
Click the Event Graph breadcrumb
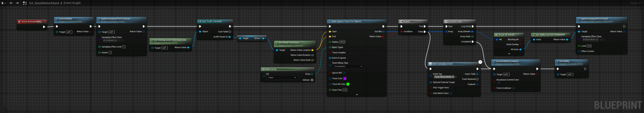point(72,3)
